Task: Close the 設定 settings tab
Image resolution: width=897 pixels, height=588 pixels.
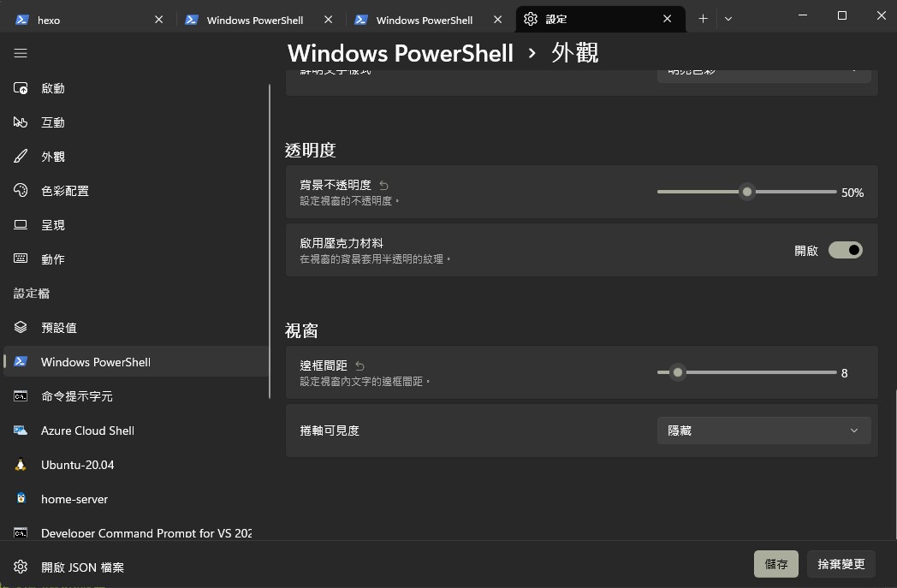Action: coord(668,19)
